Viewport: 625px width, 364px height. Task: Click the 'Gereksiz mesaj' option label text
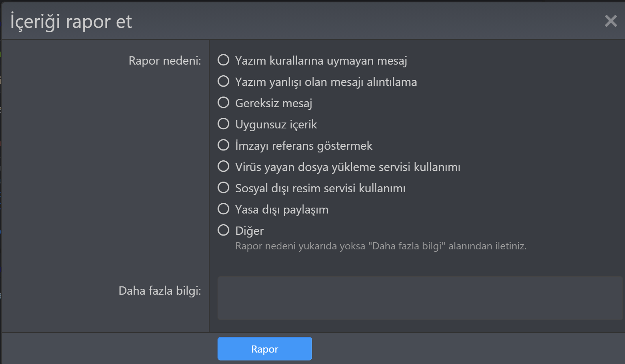tap(273, 103)
